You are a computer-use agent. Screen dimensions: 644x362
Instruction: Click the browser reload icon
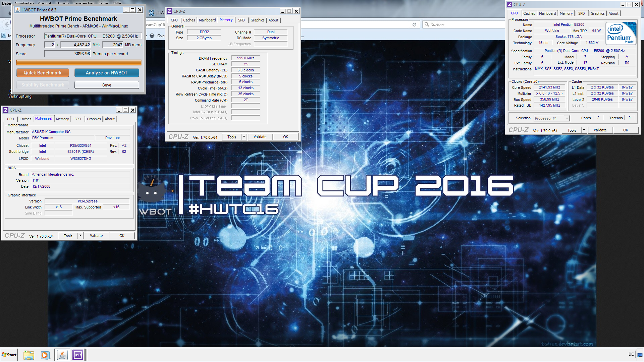(414, 24)
